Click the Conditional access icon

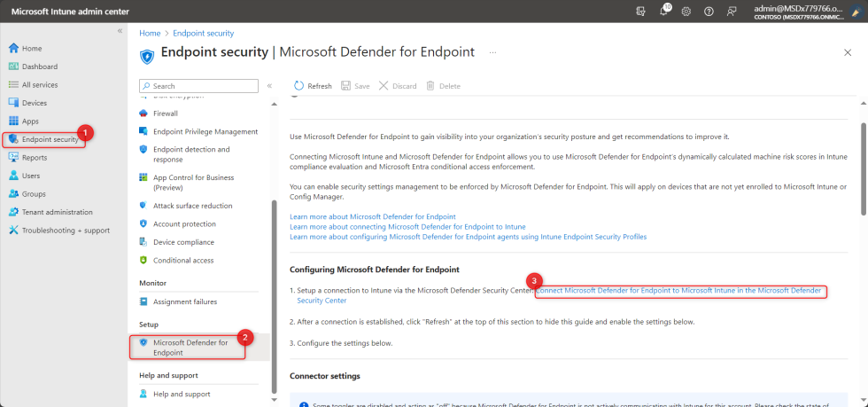click(143, 260)
